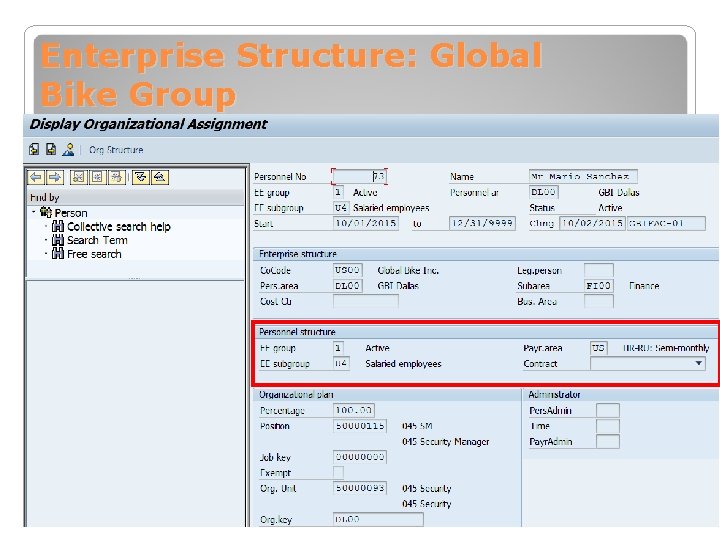The height and width of the screenshot is (540, 720).
Task: Click the collapse hit list icon
Action: [x=160, y=177]
